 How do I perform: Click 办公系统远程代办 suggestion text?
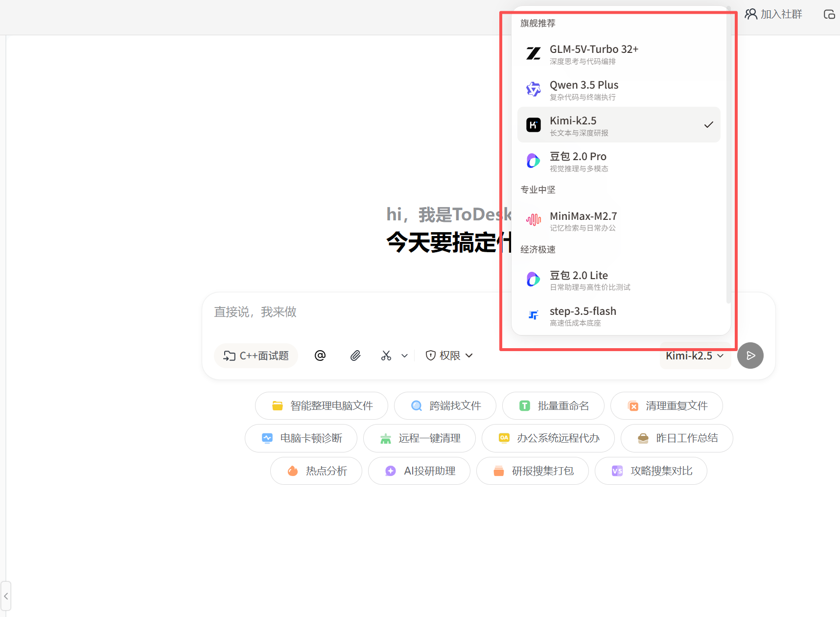558,438
